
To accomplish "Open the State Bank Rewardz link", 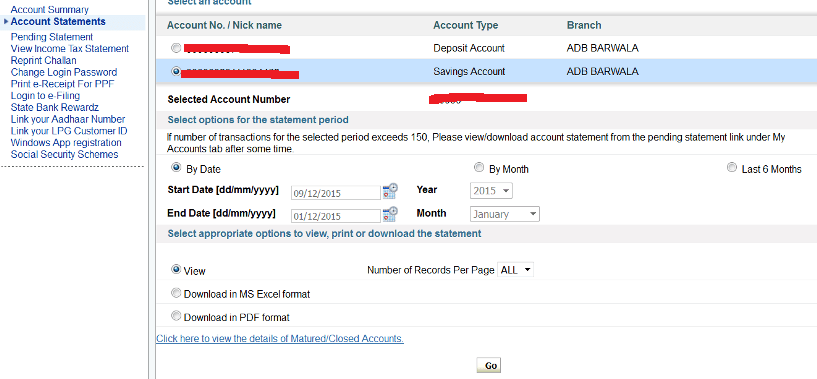I will click(55, 107).
